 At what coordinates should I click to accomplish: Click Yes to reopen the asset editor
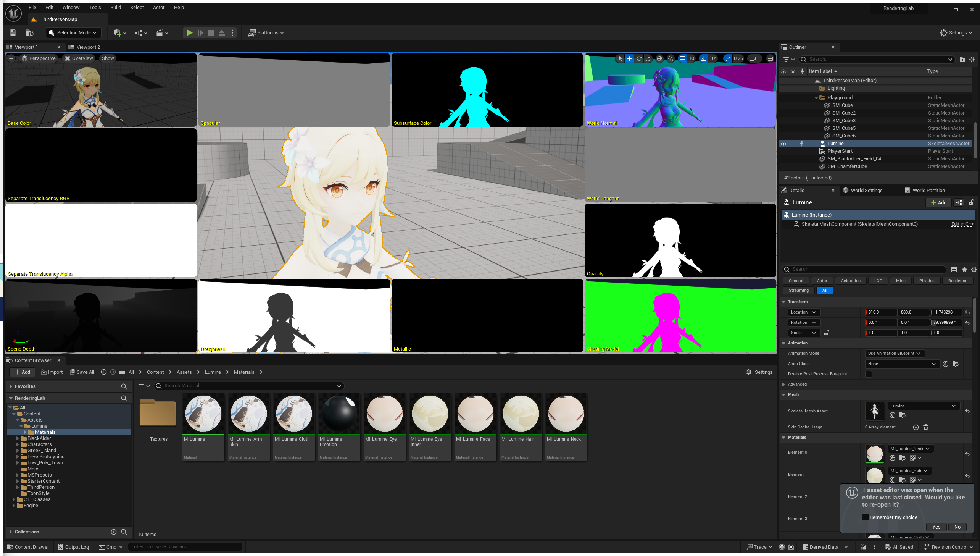pyautogui.click(x=936, y=527)
